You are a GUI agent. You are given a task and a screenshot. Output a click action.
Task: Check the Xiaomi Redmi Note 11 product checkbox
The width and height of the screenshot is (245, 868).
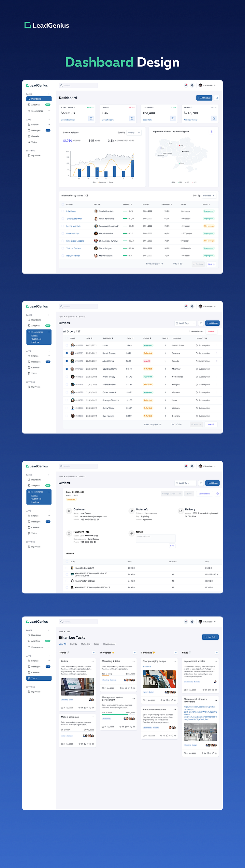tap(67, 568)
